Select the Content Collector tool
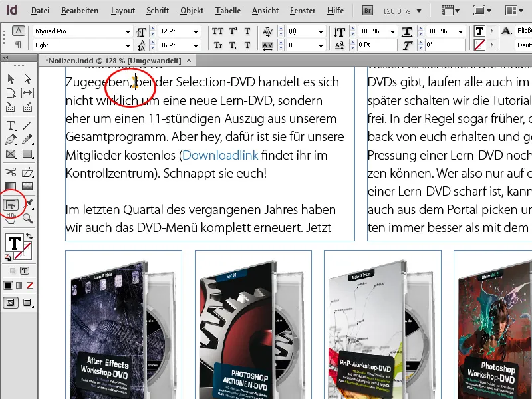This screenshot has width=532, height=399. point(11,108)
